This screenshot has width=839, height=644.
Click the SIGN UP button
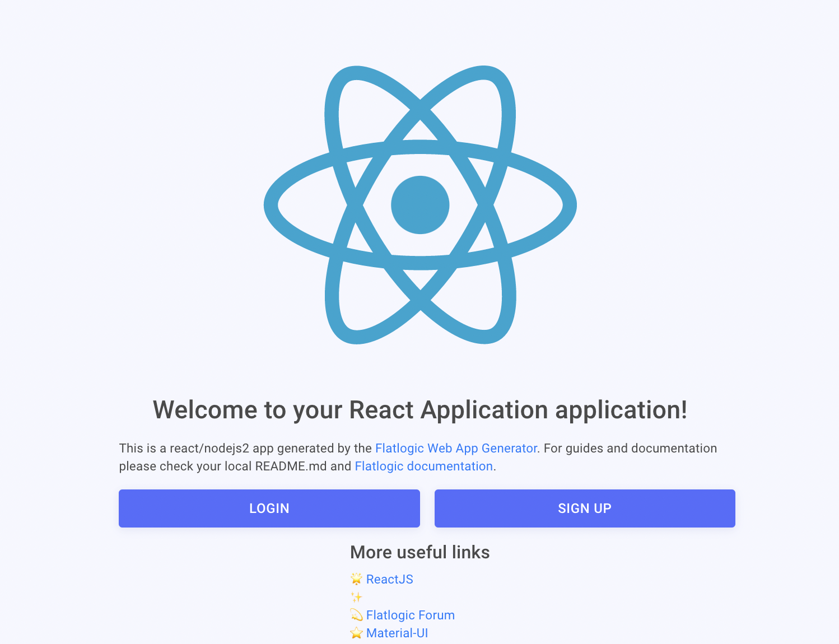[x=585, y=508]
